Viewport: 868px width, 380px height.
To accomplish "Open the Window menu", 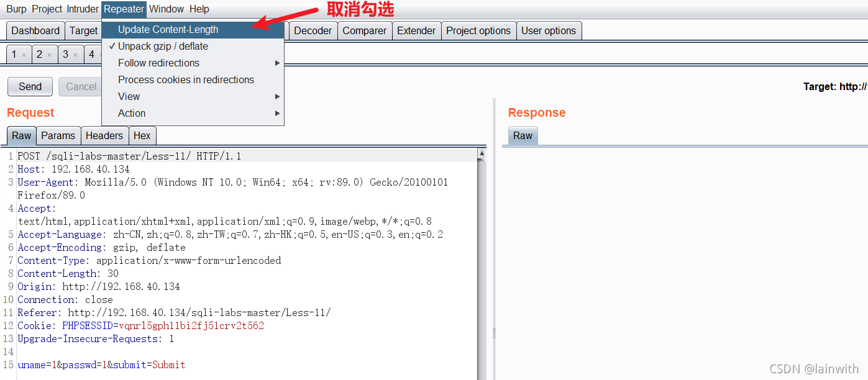I will click(x=167, y=9).
